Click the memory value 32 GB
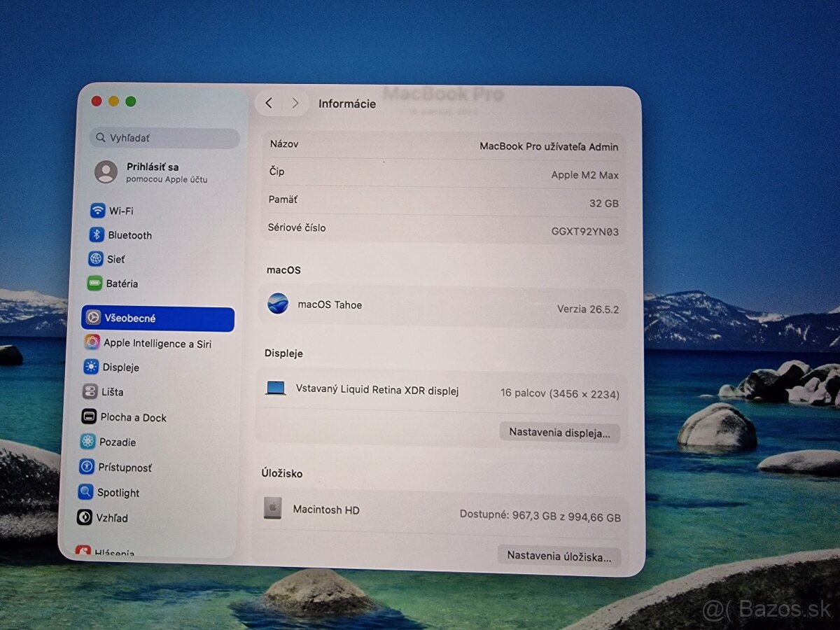Image resolution: width=840 pixels, height=630 pixels. pyautogui.click(x=604, y=203)
